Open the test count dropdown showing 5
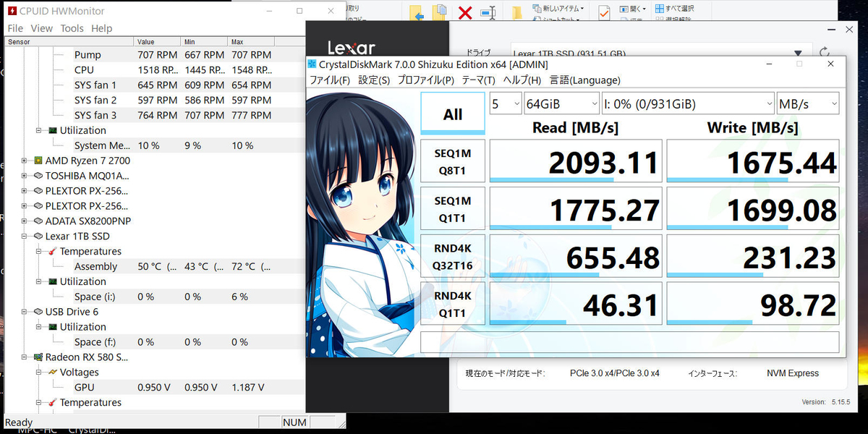Screen dimensions: 868x434 [506, 103]
